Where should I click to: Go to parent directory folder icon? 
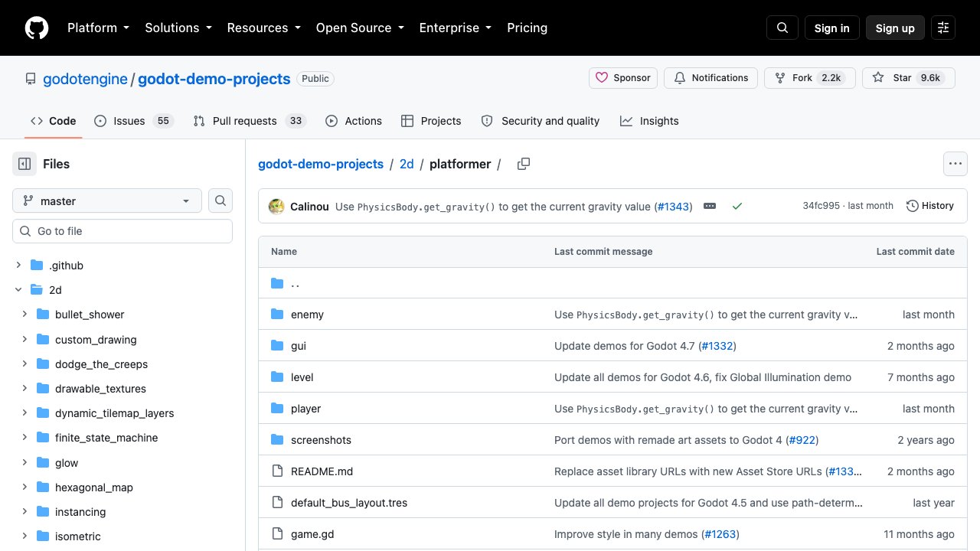coord(277,283)
